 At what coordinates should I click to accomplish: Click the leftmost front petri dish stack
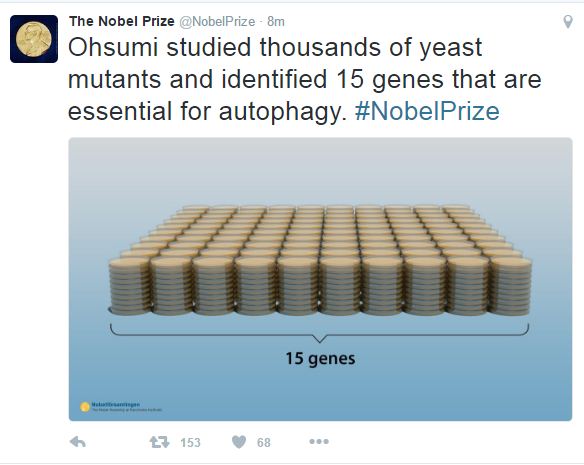click(130, 286)
